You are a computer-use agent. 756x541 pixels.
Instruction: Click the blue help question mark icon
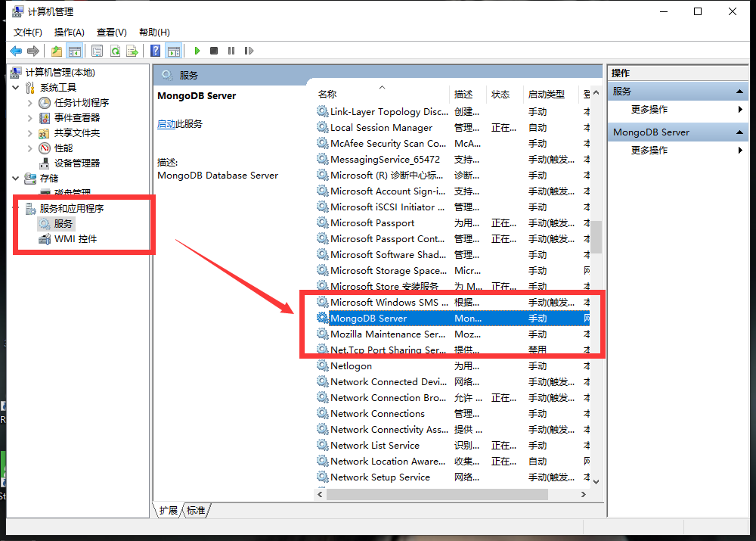pos(155,51)
